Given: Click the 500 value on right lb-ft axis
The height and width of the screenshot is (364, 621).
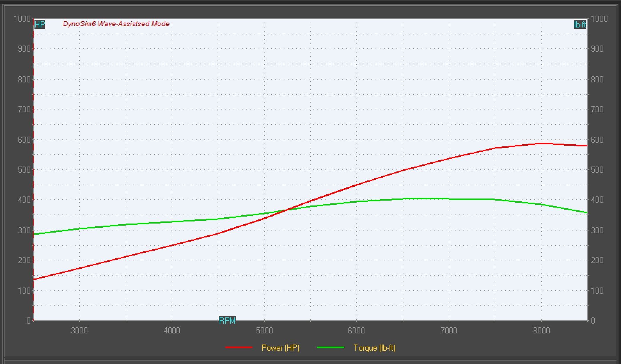Looking at the screenshot, I should [597, 170].
